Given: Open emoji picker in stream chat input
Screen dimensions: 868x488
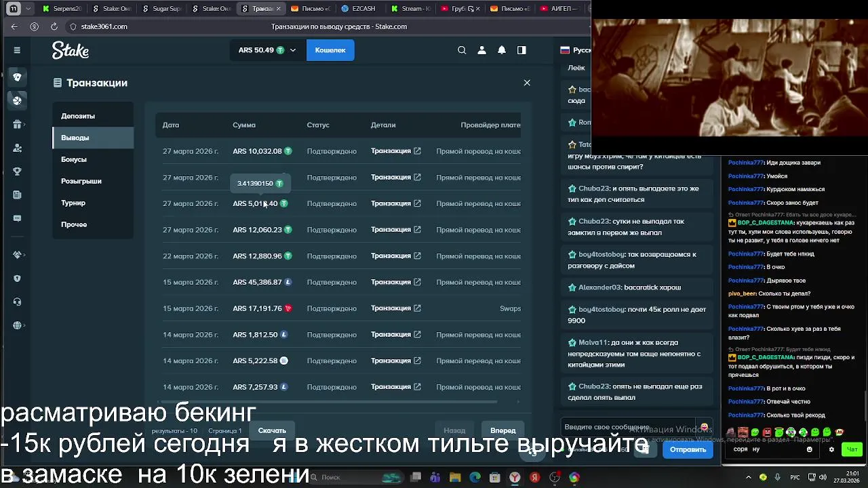Looking at the screenshot, I should [809, 449].
